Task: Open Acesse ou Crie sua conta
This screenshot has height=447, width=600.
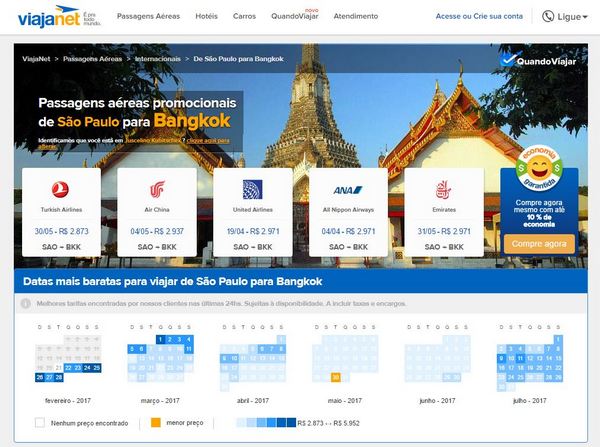Action: click(479, 16)
